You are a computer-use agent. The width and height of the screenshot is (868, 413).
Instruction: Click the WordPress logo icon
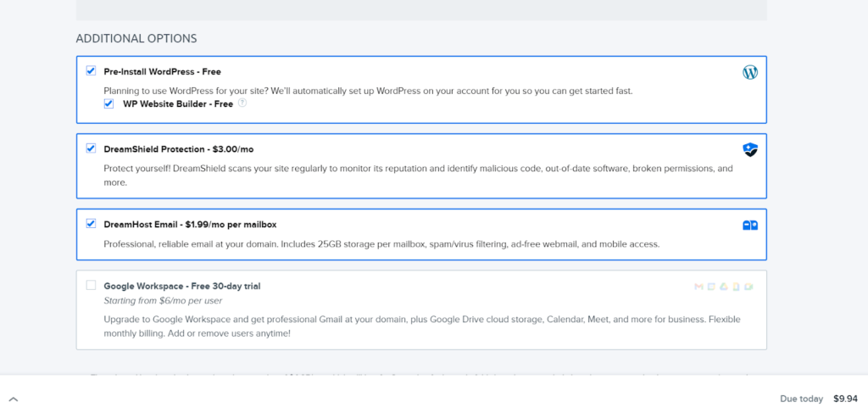click(750, 73)
